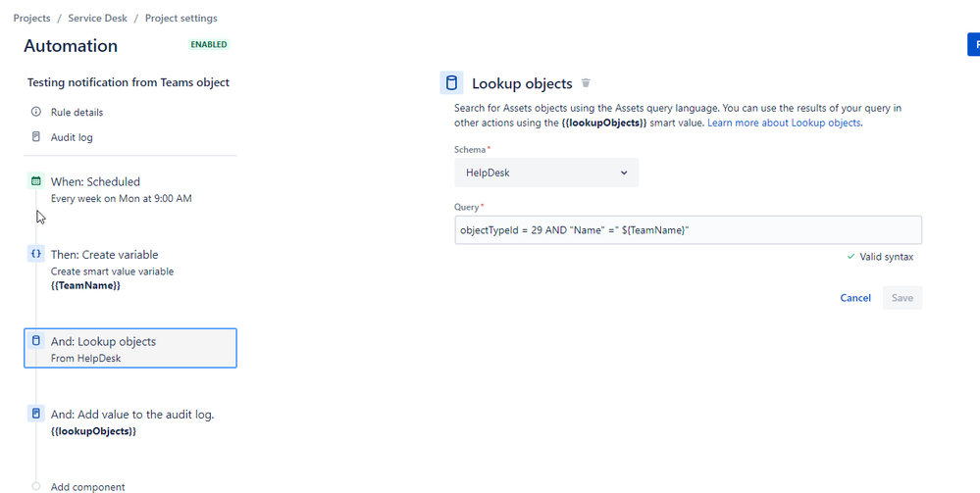Click the Query field label
980x493 pixels.
click(468, 206)
